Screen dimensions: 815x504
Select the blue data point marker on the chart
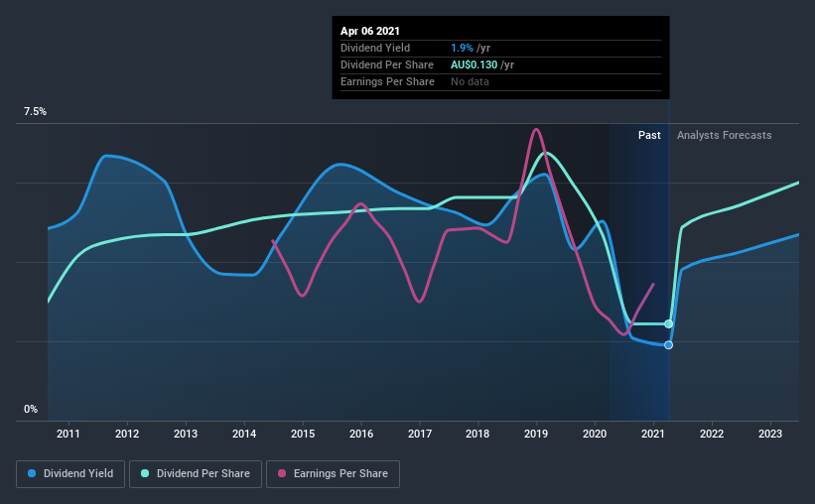(x=668, y=345)
